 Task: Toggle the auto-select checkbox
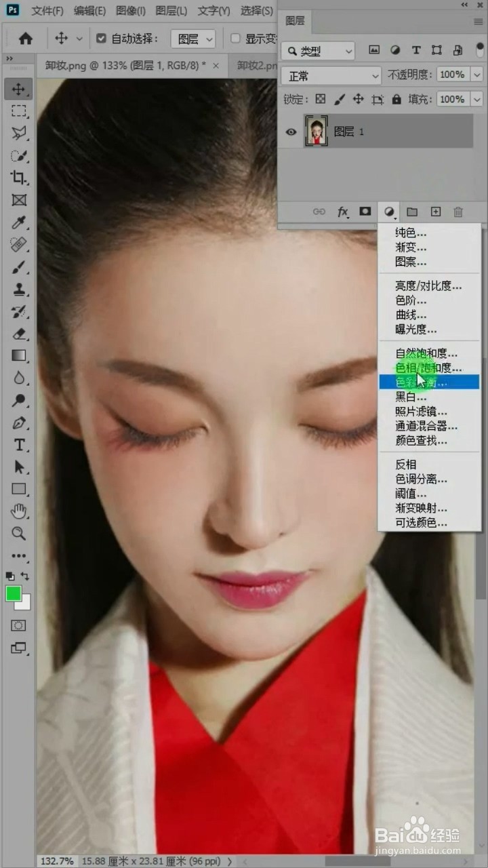point(102,39)
